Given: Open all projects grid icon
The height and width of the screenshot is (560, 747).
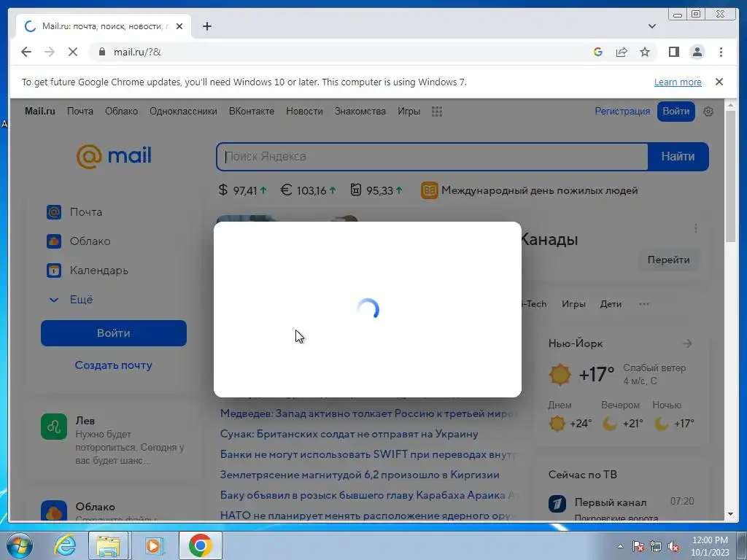Looking at the screenshot, I should point(437,112).
